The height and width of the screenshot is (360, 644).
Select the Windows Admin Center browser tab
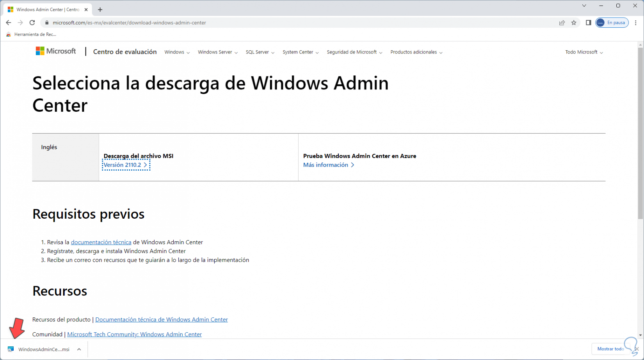(x=48, y=9)
